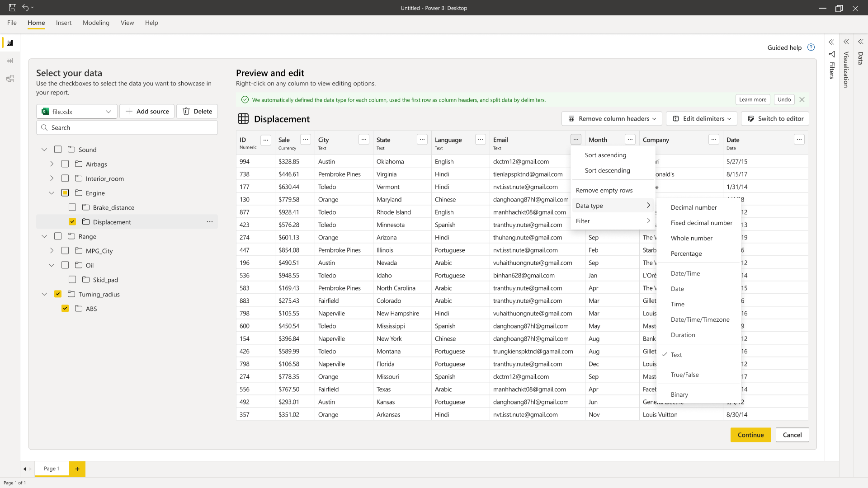Image resolution: width=868 pixels, height=488 pixels.
Task: Open the Report view icon in left sidebar
Action: point(10,42)
